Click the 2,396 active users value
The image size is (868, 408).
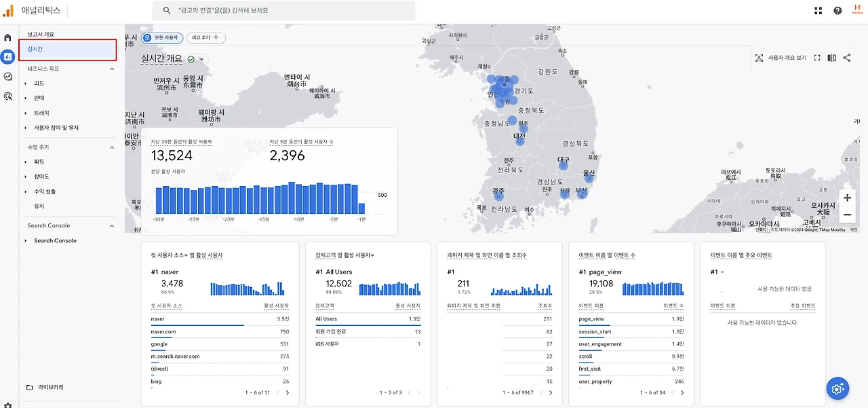pyautogui.click(x=287, y=155)
